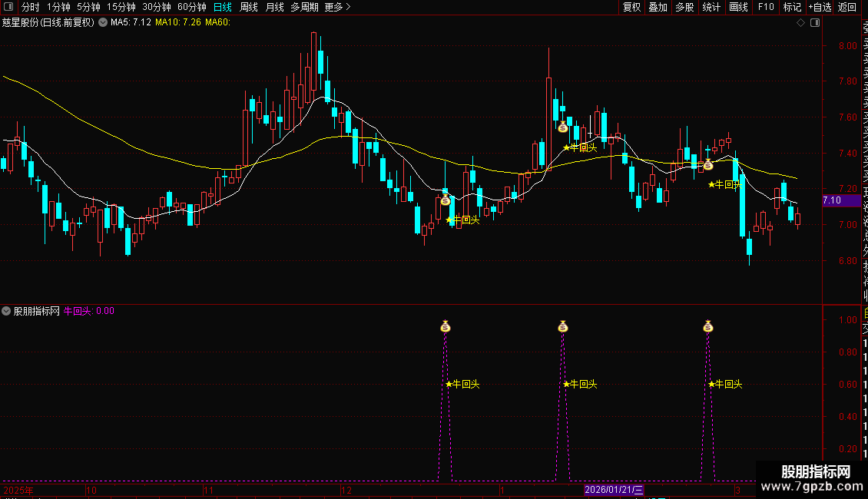Click third money bag atop sub-chart spike
Viewport: 868px width, 499px height.
pyautogui.click(x=708, y=327)
